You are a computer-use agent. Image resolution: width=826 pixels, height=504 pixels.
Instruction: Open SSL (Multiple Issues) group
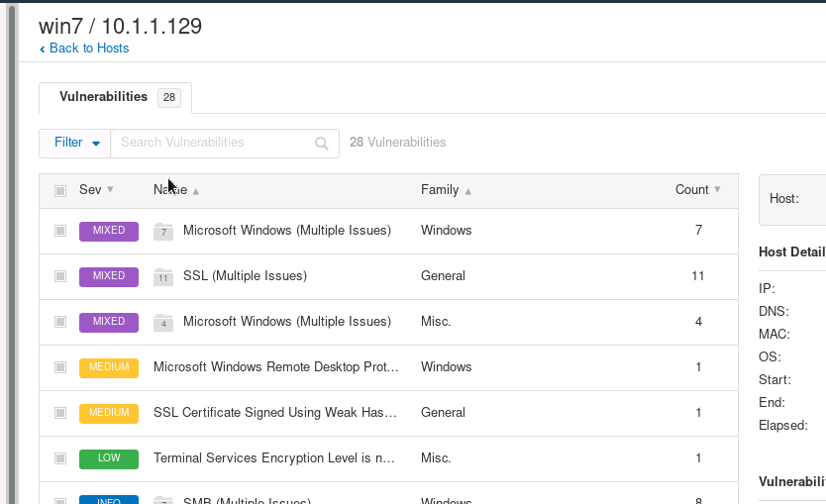click(x=245, y=276)
